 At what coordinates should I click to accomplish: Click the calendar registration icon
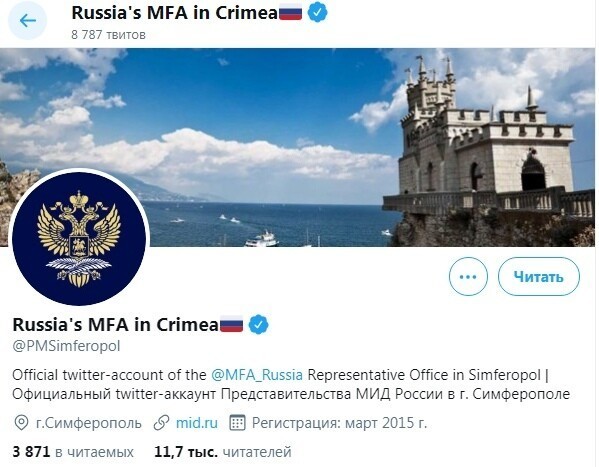pos(237,423)
